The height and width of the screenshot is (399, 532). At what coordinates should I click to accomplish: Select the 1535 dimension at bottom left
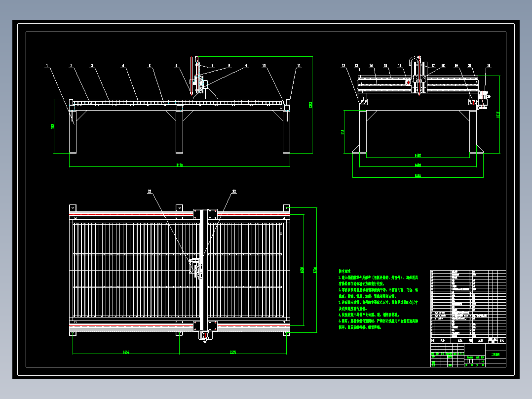pyautogui.click(x=126, y=352)
